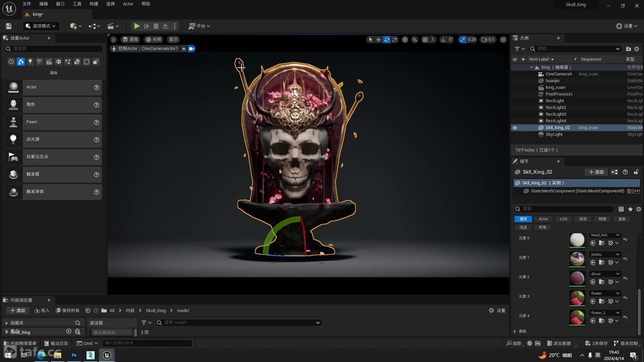Select the scale tool in viewport
Image resolution: width=644 pixels, height=362 pixels.
pos(395,40)
